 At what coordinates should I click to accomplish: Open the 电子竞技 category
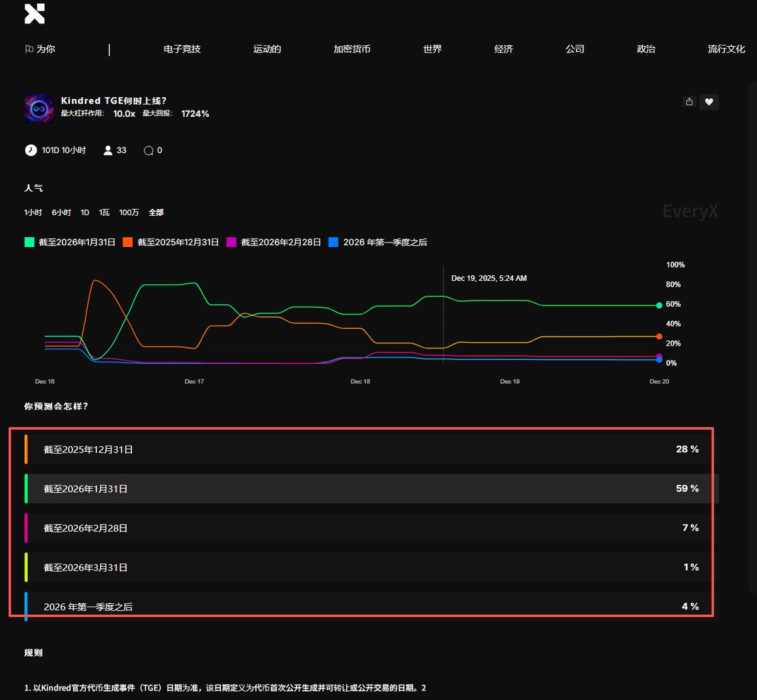182,49
